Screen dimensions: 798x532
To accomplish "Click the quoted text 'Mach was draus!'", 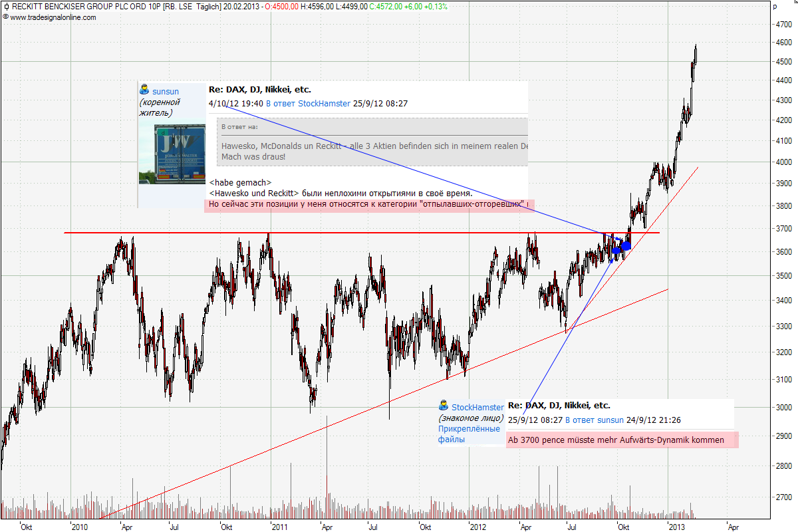I will [253, 156].
